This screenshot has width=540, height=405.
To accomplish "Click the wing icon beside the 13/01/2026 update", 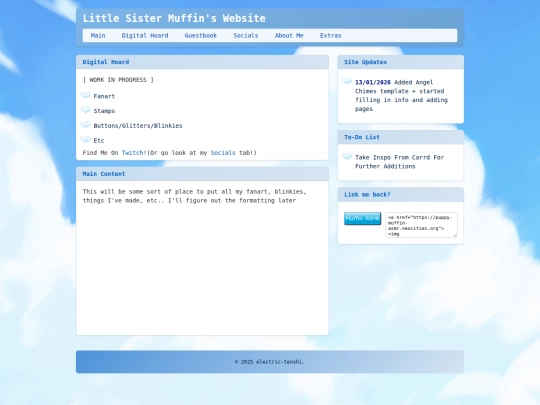I will coord(347,81).
